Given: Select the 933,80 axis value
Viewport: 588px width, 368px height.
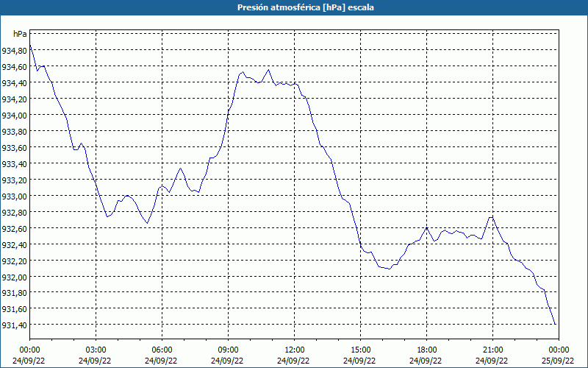Looking at the screenshot, I should pyautogui.click(x=14, y=131).
